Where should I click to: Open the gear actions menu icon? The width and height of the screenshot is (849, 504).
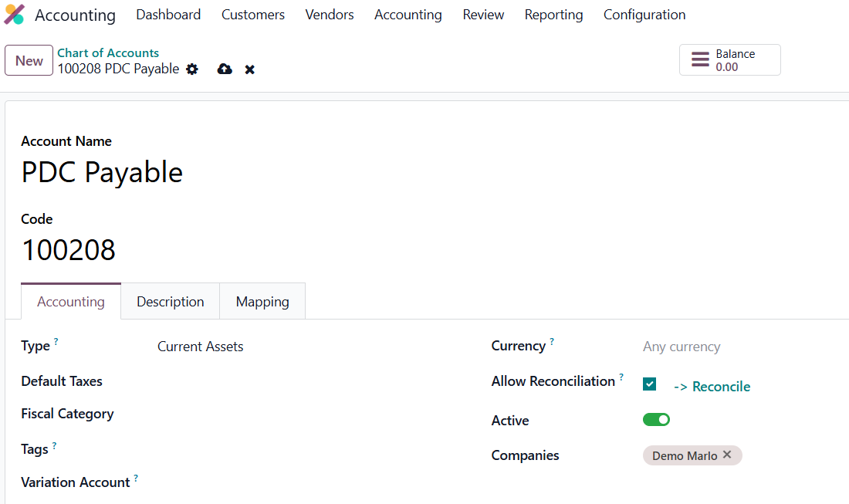coord(192,69)
